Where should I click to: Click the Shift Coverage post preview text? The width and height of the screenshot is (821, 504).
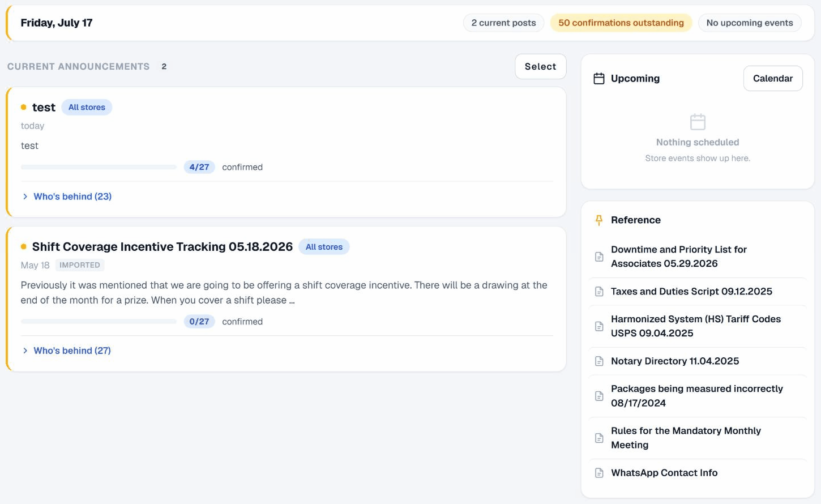(x=284, y=293)
